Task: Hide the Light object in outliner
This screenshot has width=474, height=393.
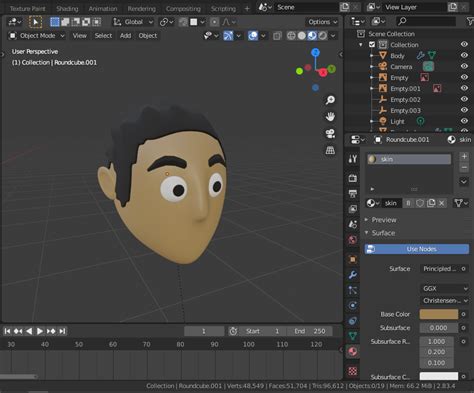Action: click(x=464, y=121)
